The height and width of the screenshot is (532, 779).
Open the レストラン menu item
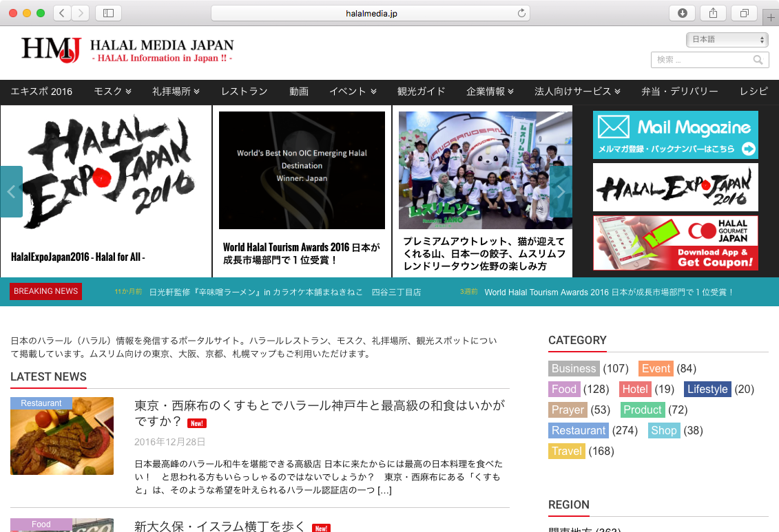click(245, 92)
